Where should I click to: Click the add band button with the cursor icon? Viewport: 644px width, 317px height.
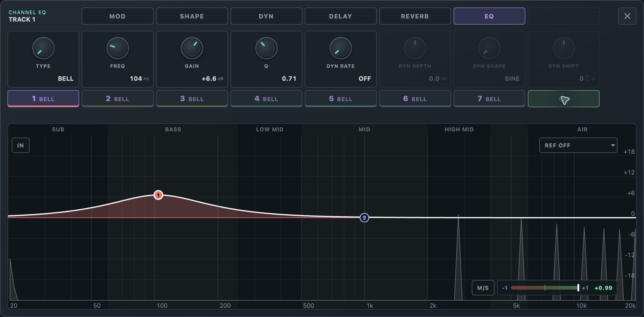(564, 99)
